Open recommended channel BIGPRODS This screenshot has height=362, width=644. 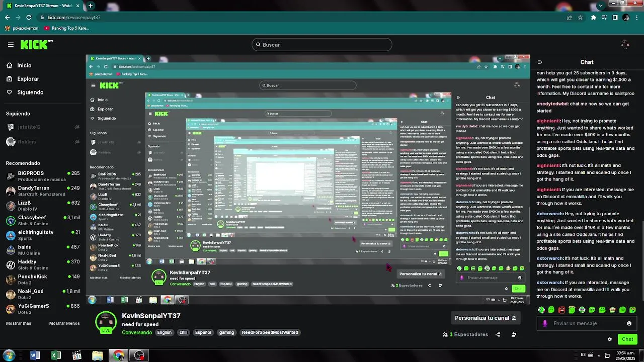click(x=43, y=176)
